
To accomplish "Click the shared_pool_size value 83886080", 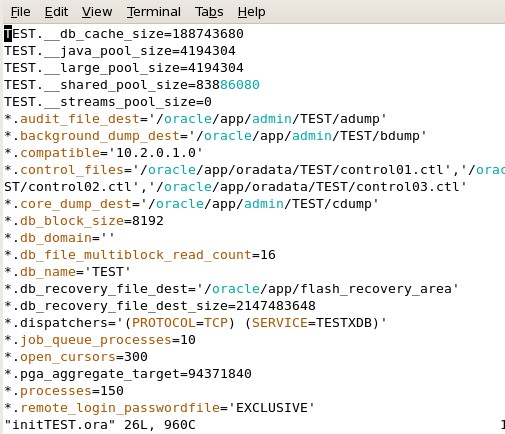I will point(228,85).
